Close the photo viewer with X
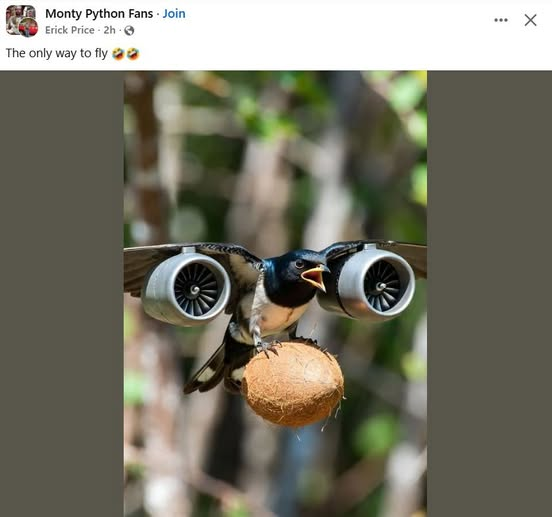The image size is (552, 517). coord(530,20)
